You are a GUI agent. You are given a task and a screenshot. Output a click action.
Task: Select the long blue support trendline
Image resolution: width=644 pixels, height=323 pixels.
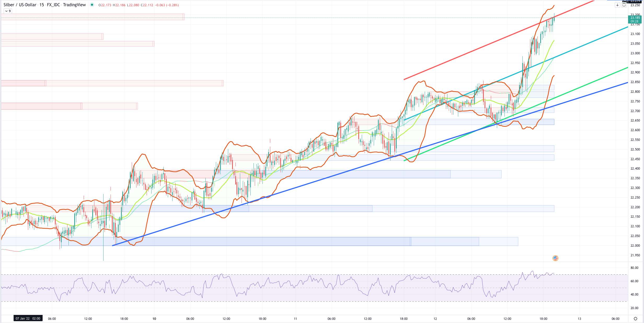click(x=314, y=182)
